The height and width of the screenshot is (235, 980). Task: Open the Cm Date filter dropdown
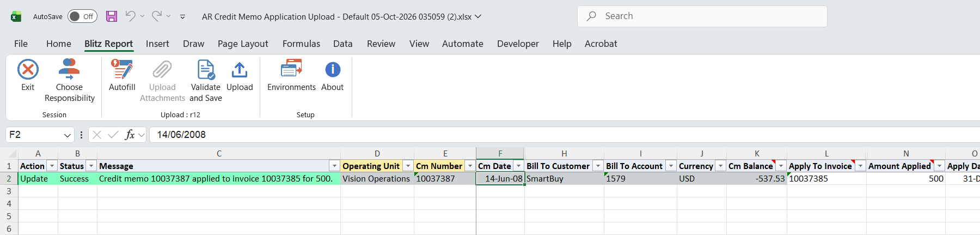pyautogui.click(x=519, y=166)
